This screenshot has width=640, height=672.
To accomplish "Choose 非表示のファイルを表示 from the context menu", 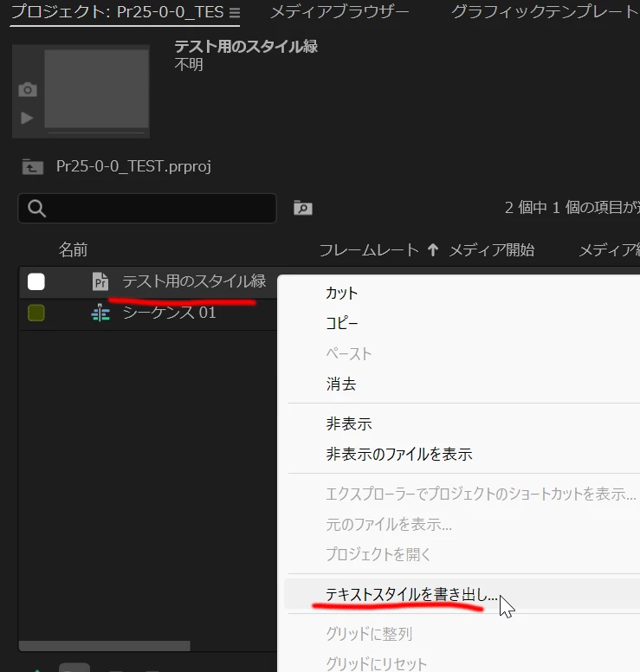I will (399, 454).
